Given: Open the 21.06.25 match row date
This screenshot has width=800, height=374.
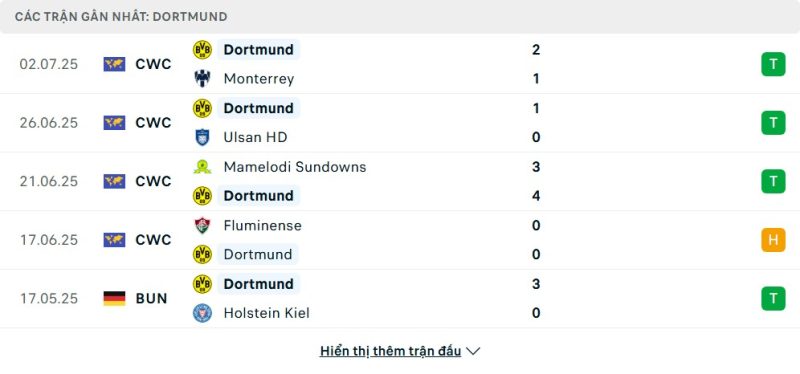Looking at the screenshot, I should [49, 181].
